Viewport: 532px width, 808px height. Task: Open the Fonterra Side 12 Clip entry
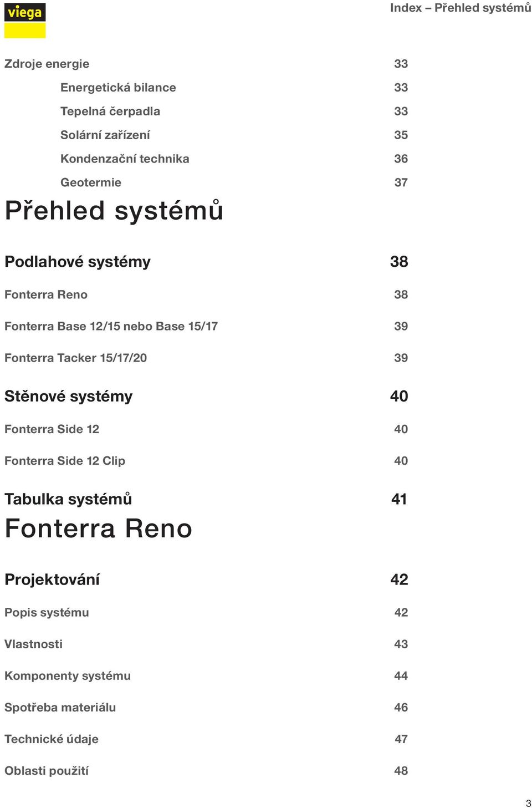point(65,461)
